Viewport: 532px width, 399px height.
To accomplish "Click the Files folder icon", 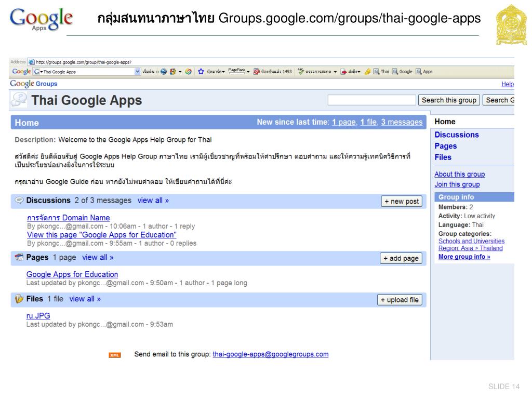I will pos(19,299).
